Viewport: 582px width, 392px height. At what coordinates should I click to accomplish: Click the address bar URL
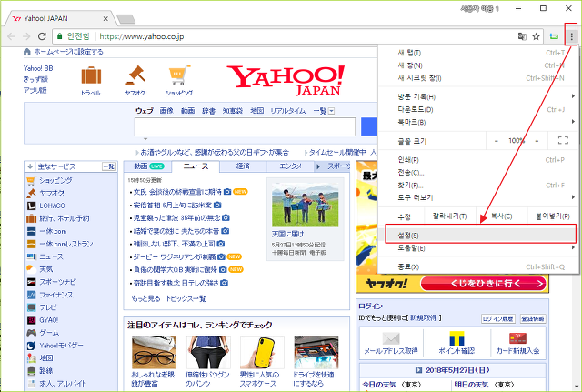(142, 36)
